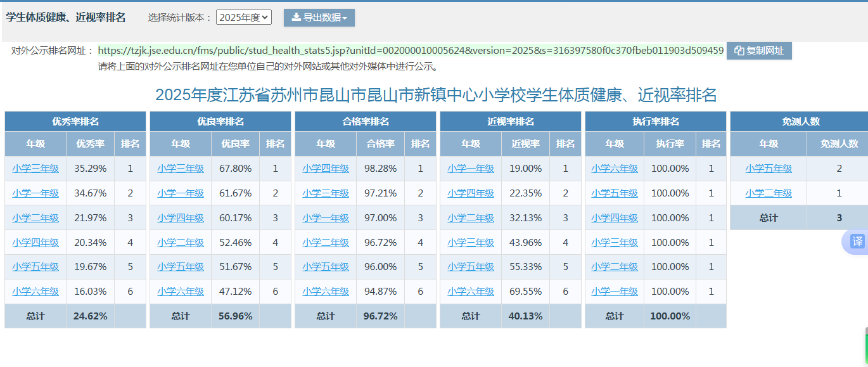Select 小学五年级 in 合格率排名 table

326,267
